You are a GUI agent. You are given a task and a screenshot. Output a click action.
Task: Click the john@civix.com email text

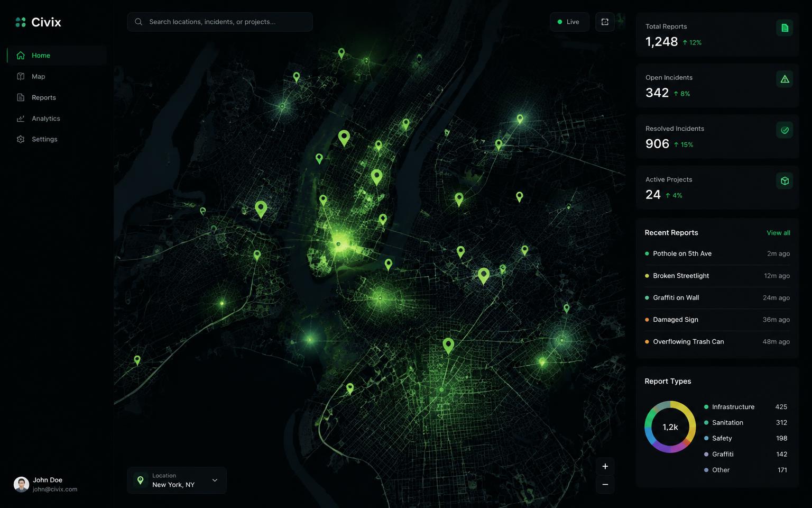[55, 489]
